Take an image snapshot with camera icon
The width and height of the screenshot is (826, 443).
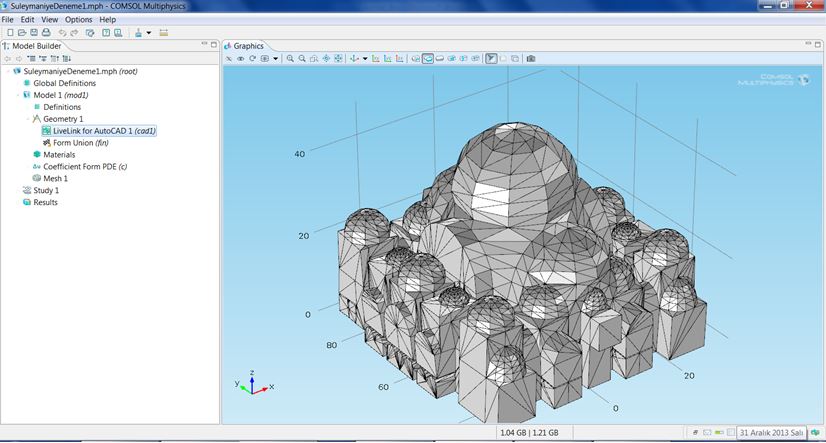pyautogui.click(x=531, y=58)
